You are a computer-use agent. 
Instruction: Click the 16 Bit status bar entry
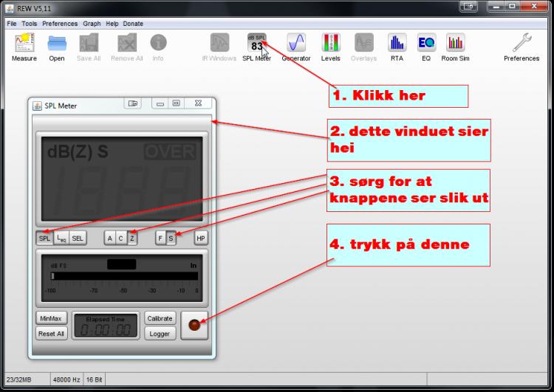(94, 379)
